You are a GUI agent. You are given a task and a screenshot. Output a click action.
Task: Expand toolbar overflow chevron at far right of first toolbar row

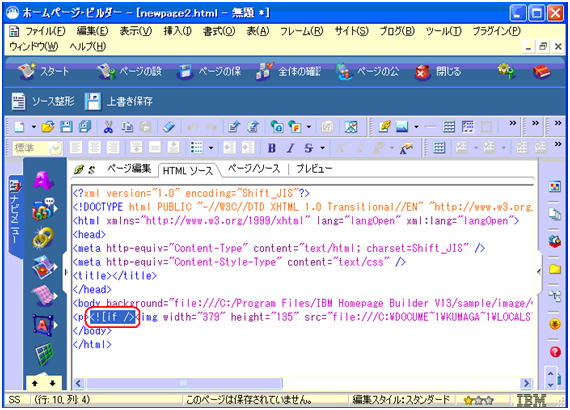[558, 123]
